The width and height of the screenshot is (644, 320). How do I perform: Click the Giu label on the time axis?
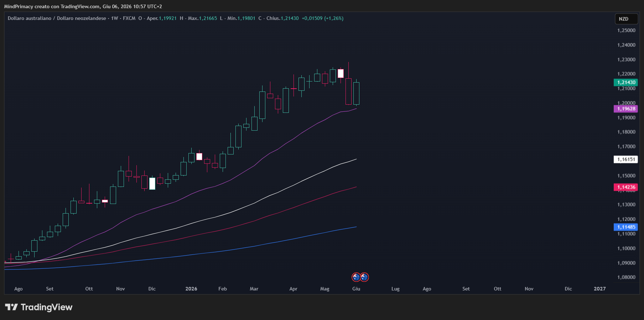[356, 289]
